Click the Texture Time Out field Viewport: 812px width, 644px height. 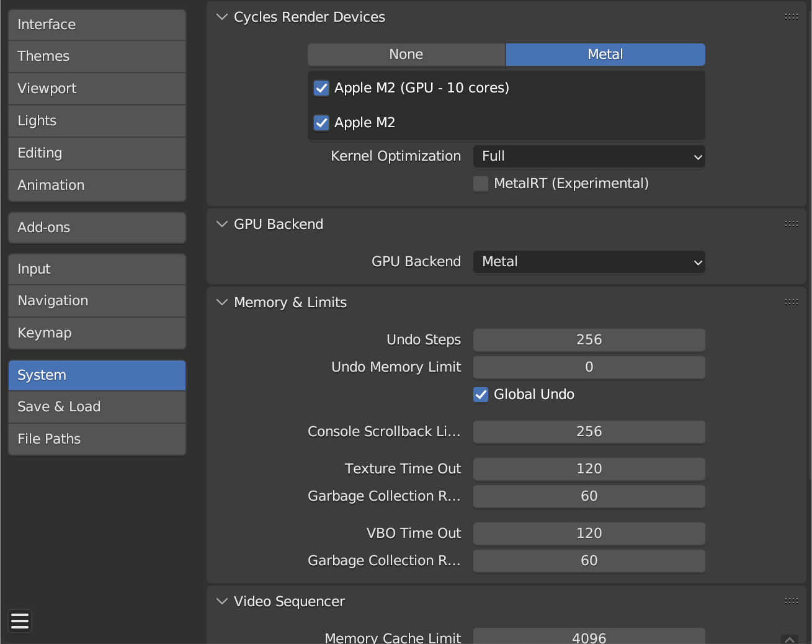[589, 469]
